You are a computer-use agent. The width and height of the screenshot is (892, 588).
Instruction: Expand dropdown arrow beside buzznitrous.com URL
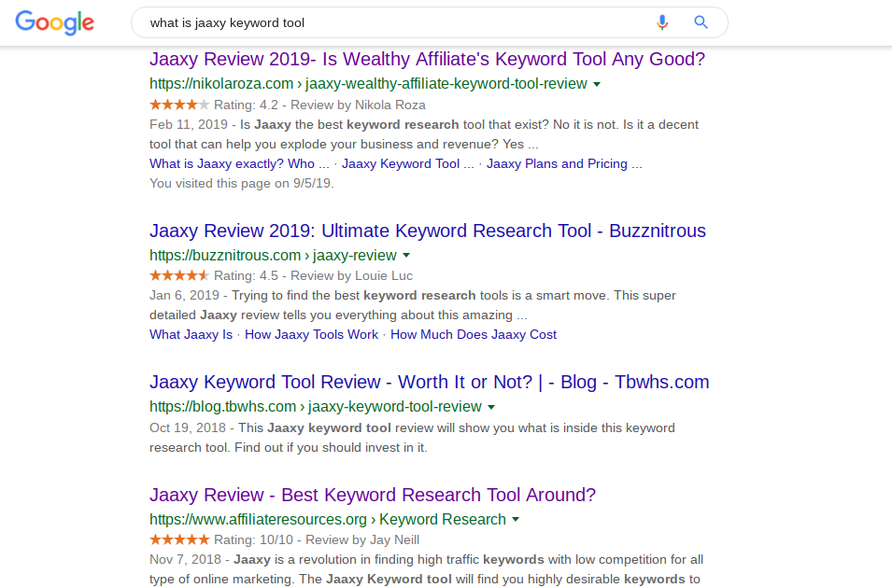[x=406, y=256]
